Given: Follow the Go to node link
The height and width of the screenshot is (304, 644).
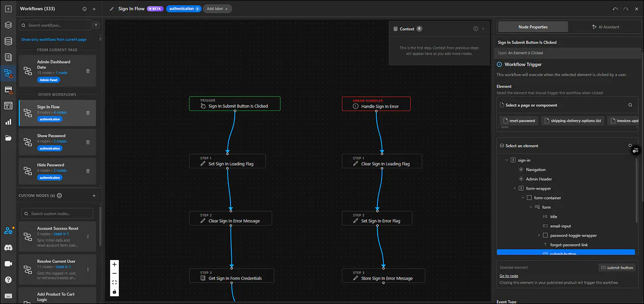Looking at the screenshot, I should coord(509,276).
